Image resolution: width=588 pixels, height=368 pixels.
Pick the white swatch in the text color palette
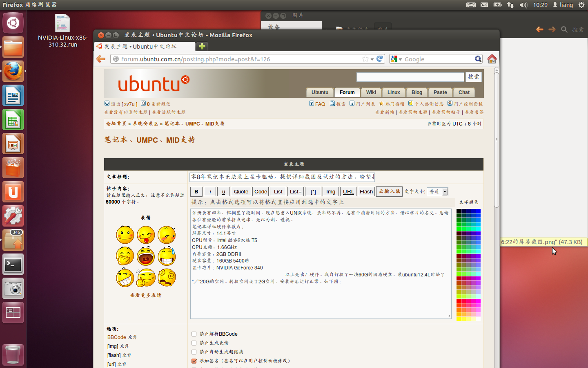(x=478, y=319)
